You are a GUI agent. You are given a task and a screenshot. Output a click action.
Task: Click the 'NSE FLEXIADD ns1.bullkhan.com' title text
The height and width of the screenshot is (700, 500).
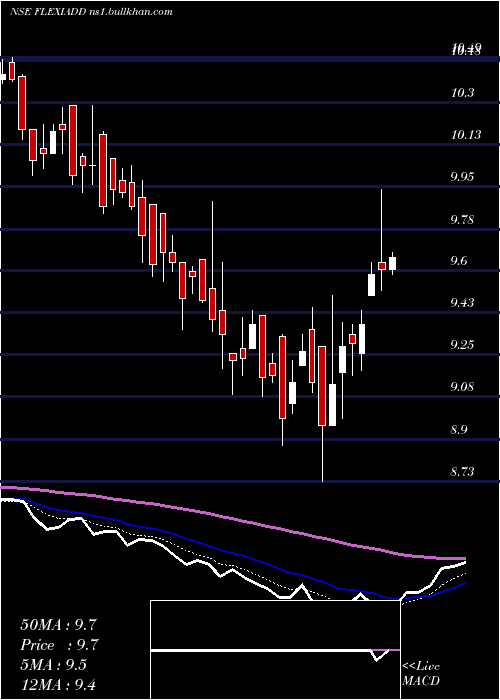tap(91, 12)
